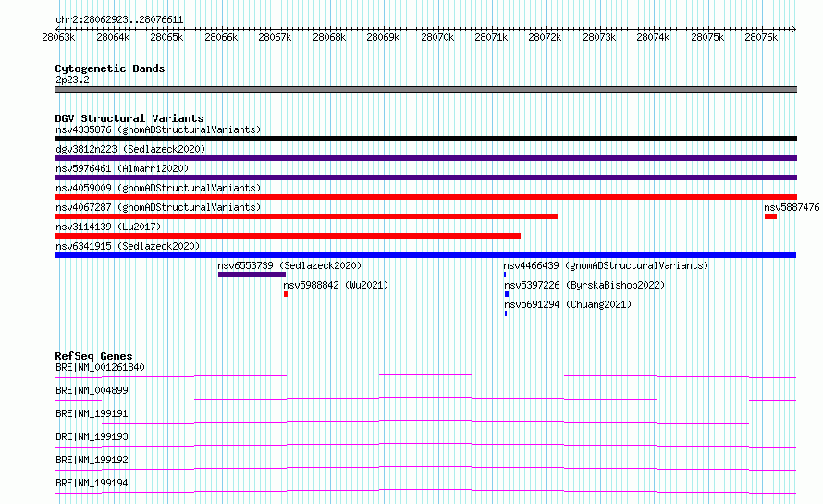The height and width of the screenshot is (504, 823).
Task: Select the BRE|NM_004899 transcript
Action: pos(92,390)
